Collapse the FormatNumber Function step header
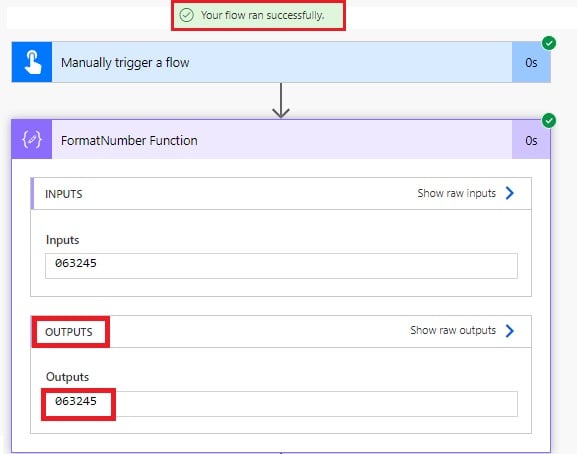This screenshot has width=577, height=454. [x=282, y=140]
